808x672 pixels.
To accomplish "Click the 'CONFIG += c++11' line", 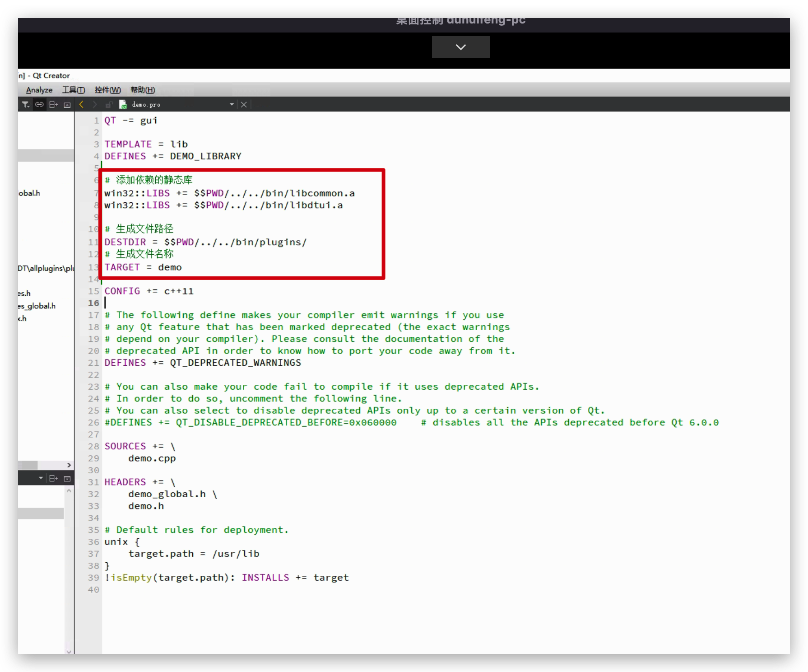I will (x=149, y=291).
